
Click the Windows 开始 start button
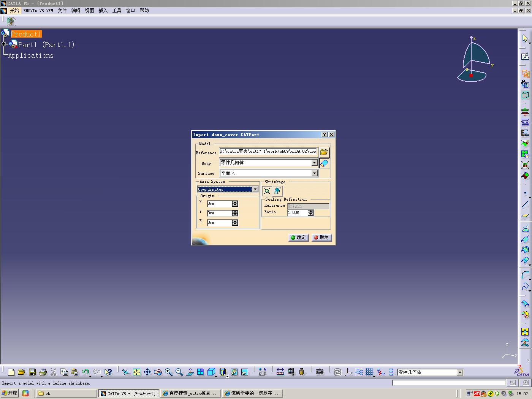click(x=10, y=393)
